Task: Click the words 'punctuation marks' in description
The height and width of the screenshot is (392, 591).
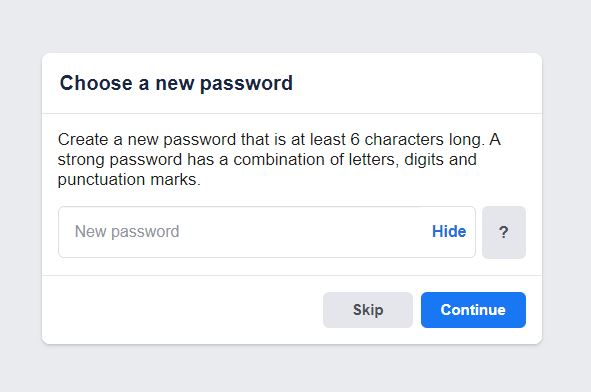Action: (x=127, y=180)
